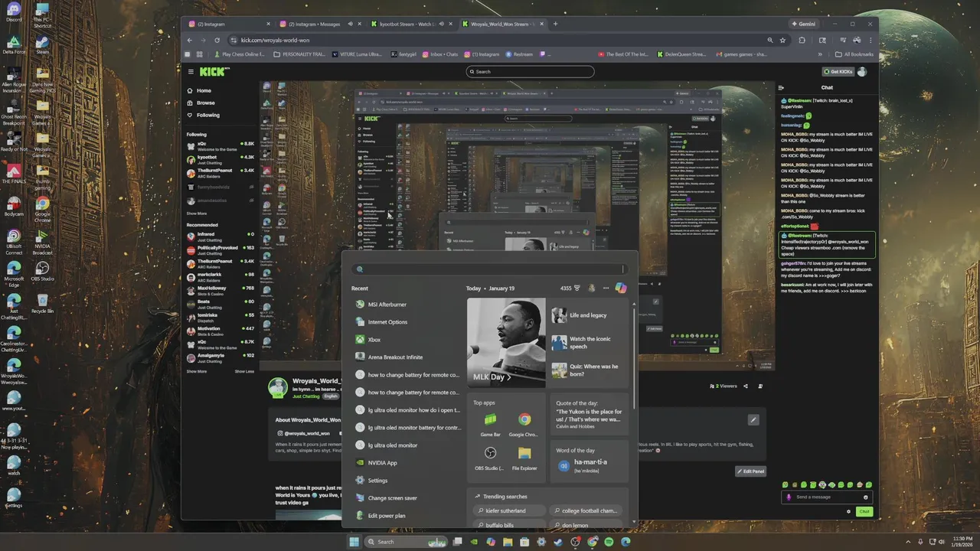Image resolution: width=980 pixels, height=551 pixels.
Task: Share the stream via share icon
Action: click(746, 386)
